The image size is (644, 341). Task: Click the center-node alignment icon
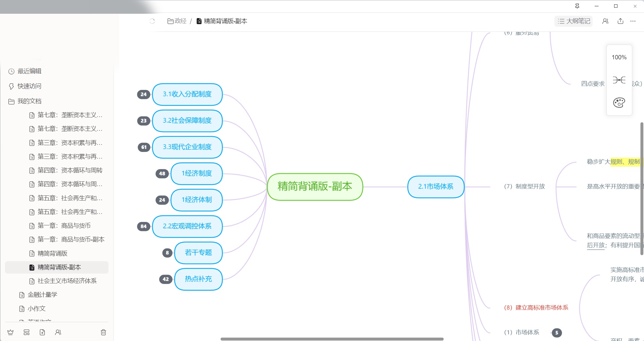coord(619,80)
